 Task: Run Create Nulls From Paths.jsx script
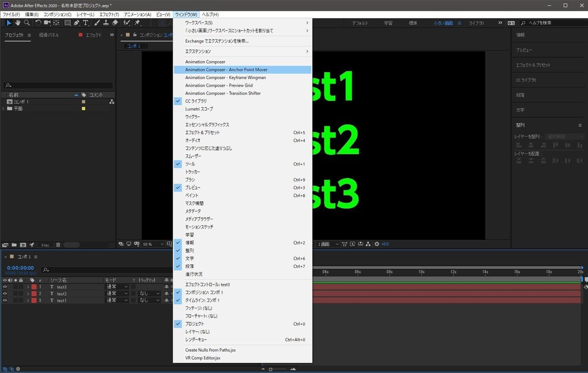tap(242, 350)
